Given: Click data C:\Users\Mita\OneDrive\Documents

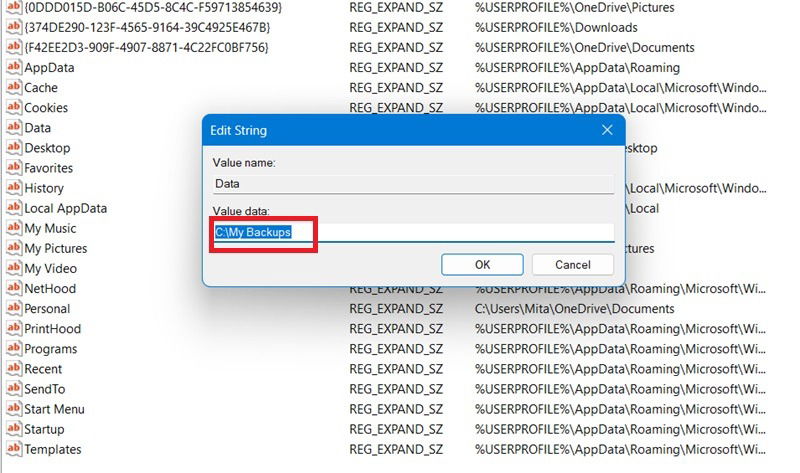Looking at the screenshot, I should pyautogui.click(x=574, y=309).
